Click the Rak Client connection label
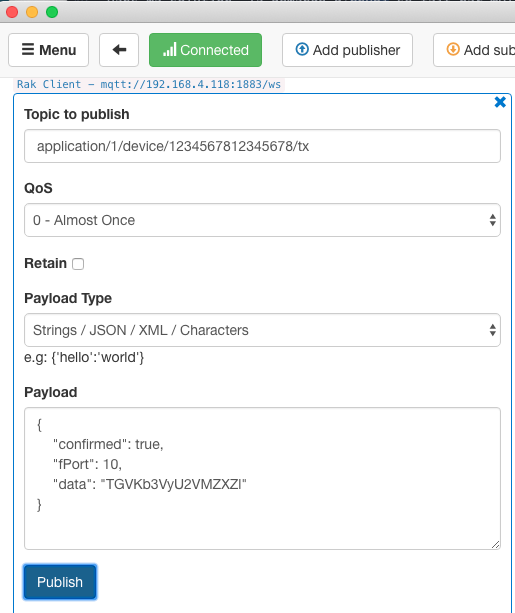Viewport: 515px width, 613px height. click(149, 84)
